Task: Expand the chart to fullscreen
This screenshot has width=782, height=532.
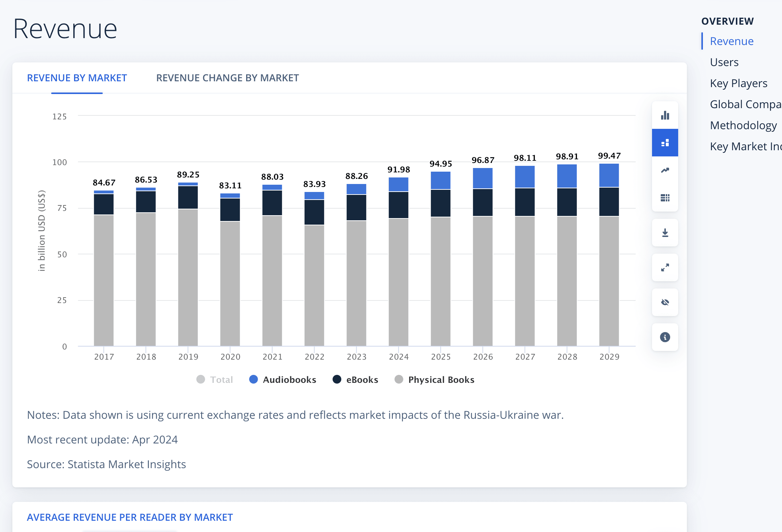Action: tap(665, 267)
